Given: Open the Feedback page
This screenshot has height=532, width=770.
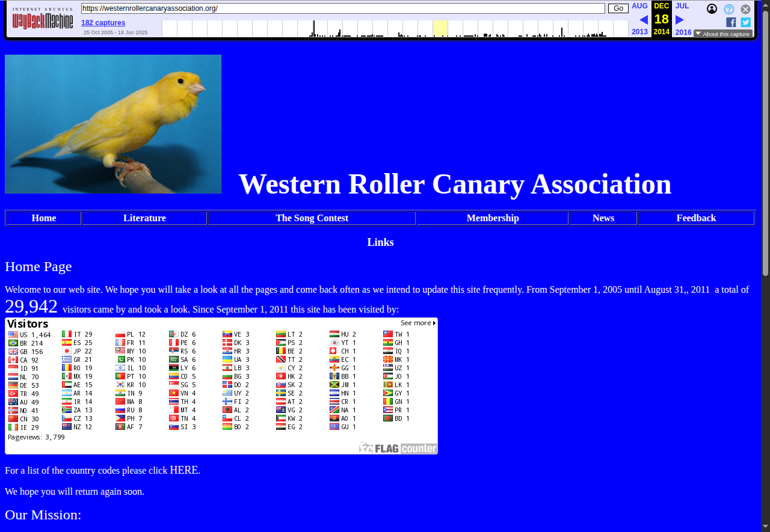Looking at the screenshot, I should tap(695, 218).
